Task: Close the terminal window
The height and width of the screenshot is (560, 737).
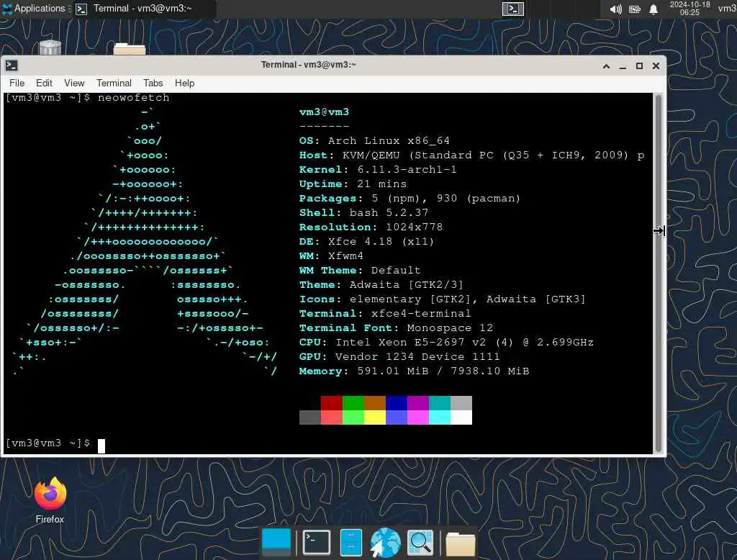Action: [656, 66]
